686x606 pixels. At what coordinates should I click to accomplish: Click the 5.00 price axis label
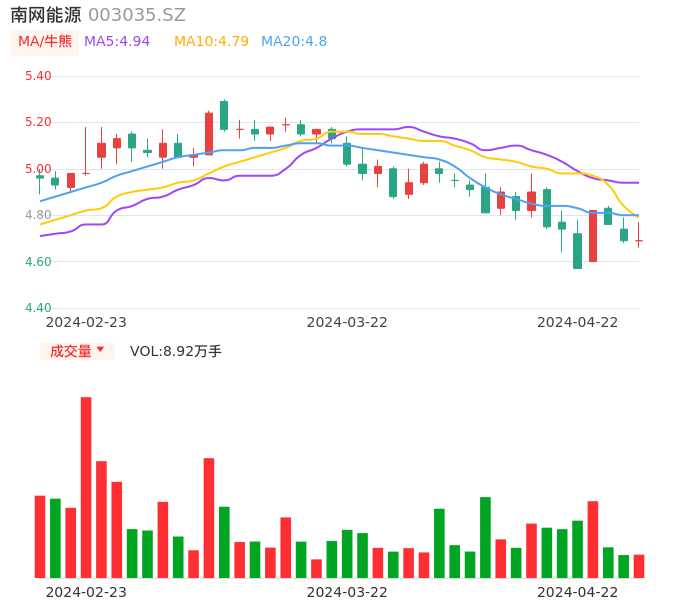click(x=37, y=169)
